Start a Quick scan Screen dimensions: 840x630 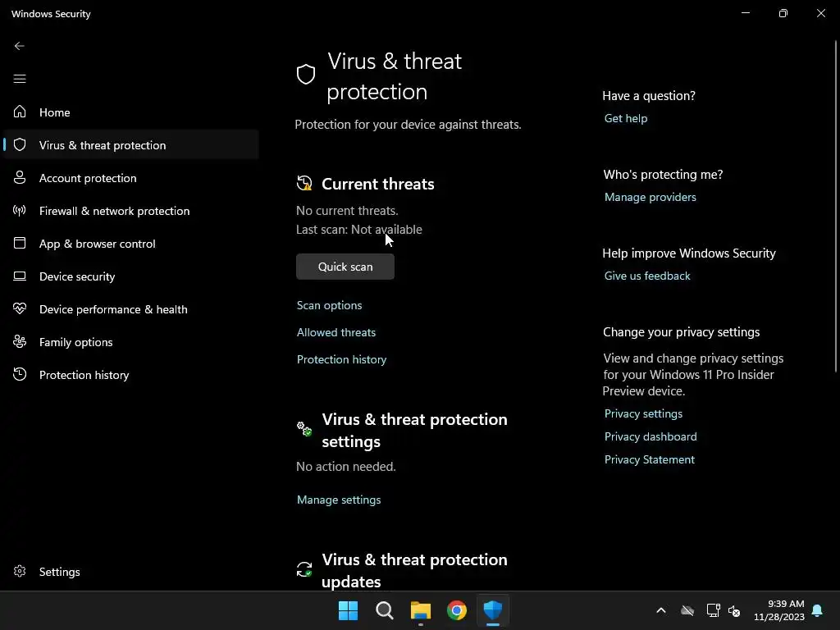click(345, 267)
